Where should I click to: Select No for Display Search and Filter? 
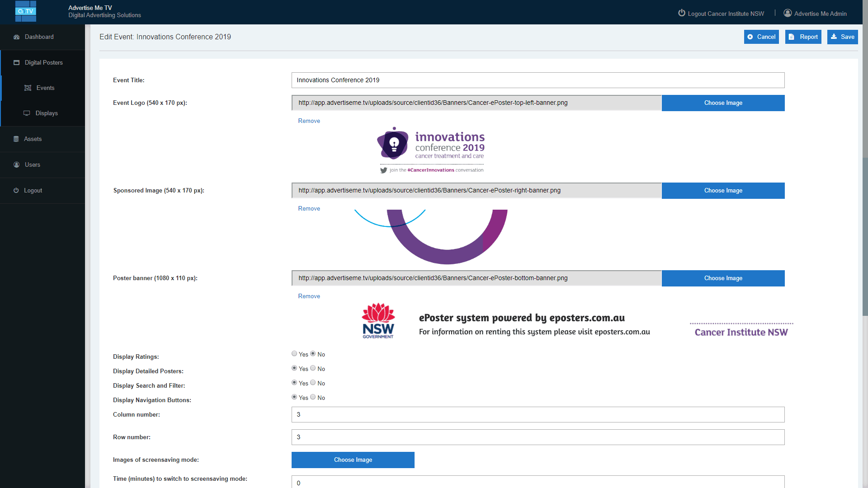(x=313, y=383)
